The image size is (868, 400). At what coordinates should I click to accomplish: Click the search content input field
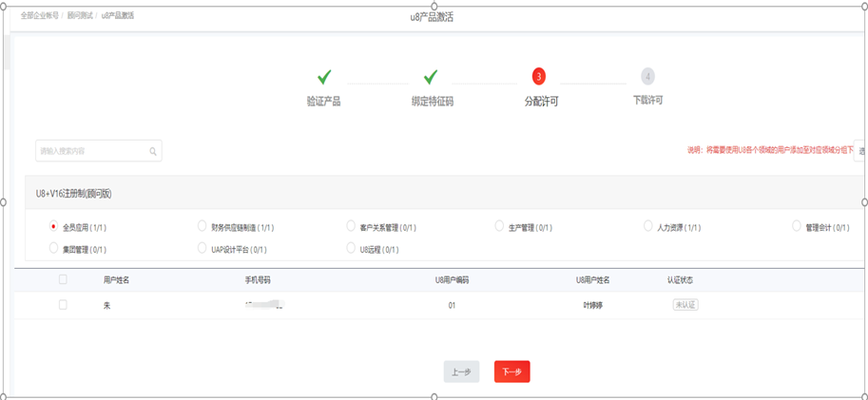coord(91,151)
